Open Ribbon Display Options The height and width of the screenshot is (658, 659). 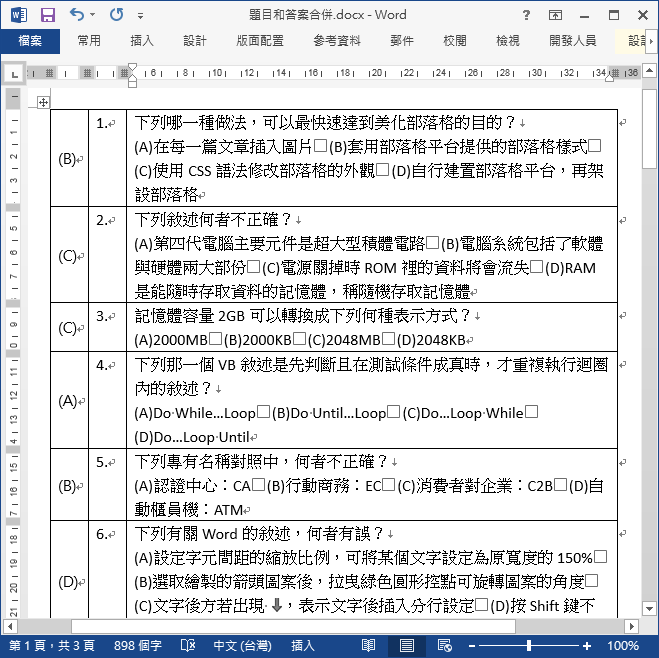pos(555,16)
